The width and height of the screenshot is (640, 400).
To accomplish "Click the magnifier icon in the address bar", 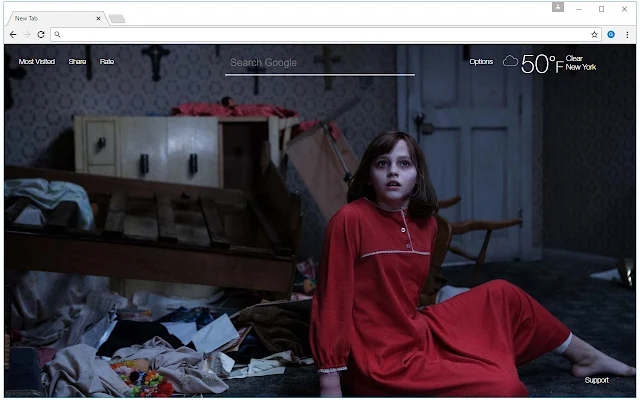I will coord(57,35).
